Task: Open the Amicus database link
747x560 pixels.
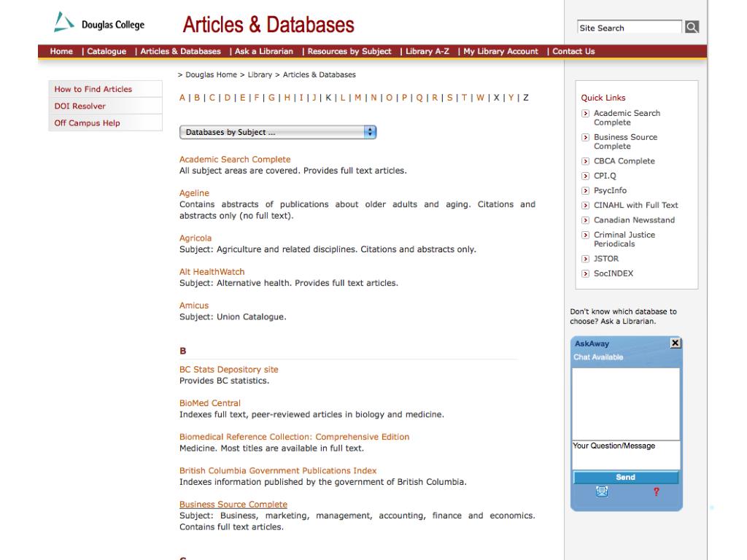Action: pos(194,306)
